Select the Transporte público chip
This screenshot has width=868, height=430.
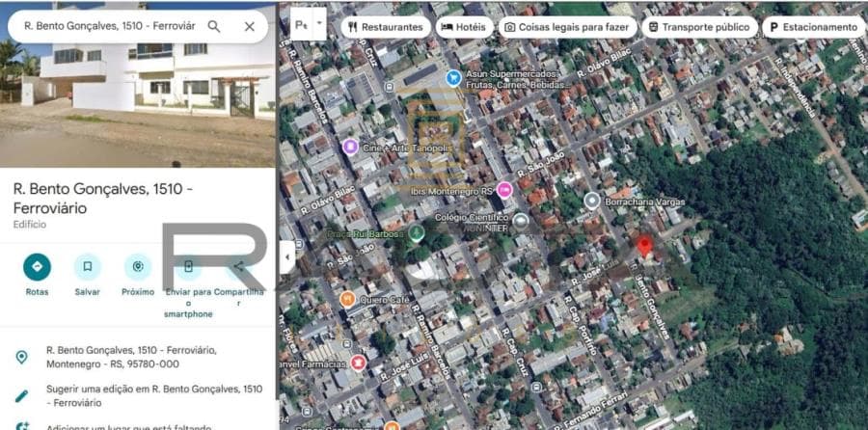[699, 27]
